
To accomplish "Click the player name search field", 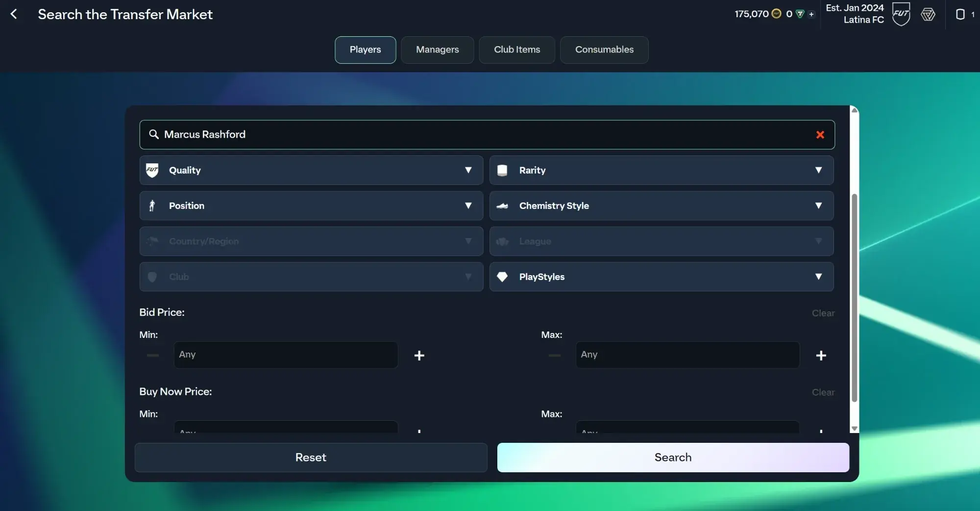I will [487, 135].
